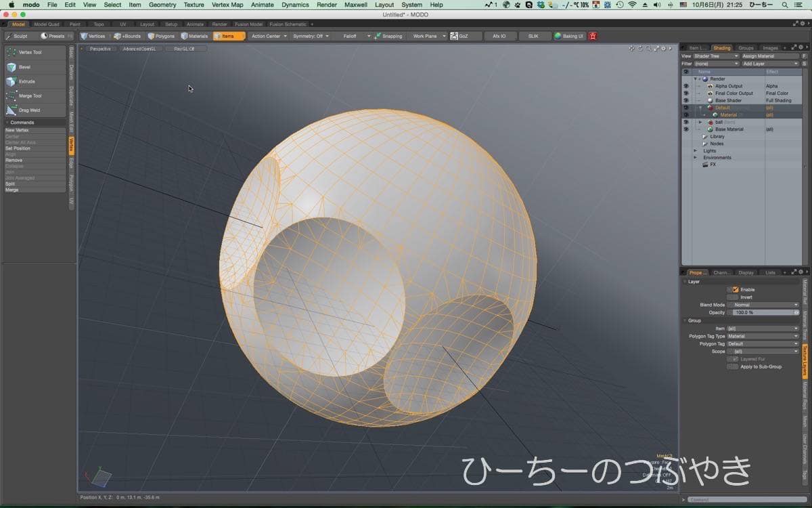The width and height of the screenshot is (812, 508).
Task: Open the GoZ toolbar button
Action: click(459, 36)
